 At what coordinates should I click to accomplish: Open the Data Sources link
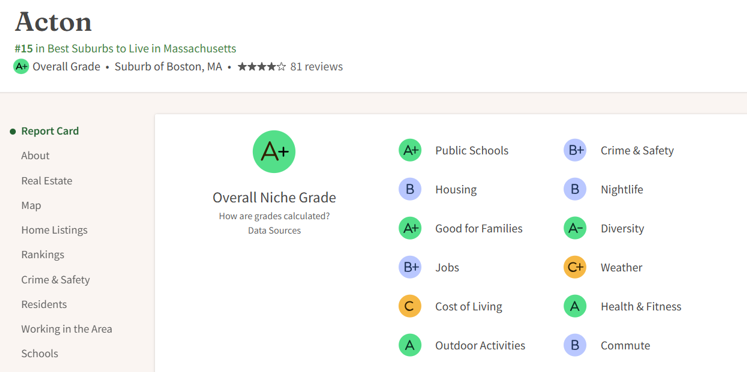[274, 231]
